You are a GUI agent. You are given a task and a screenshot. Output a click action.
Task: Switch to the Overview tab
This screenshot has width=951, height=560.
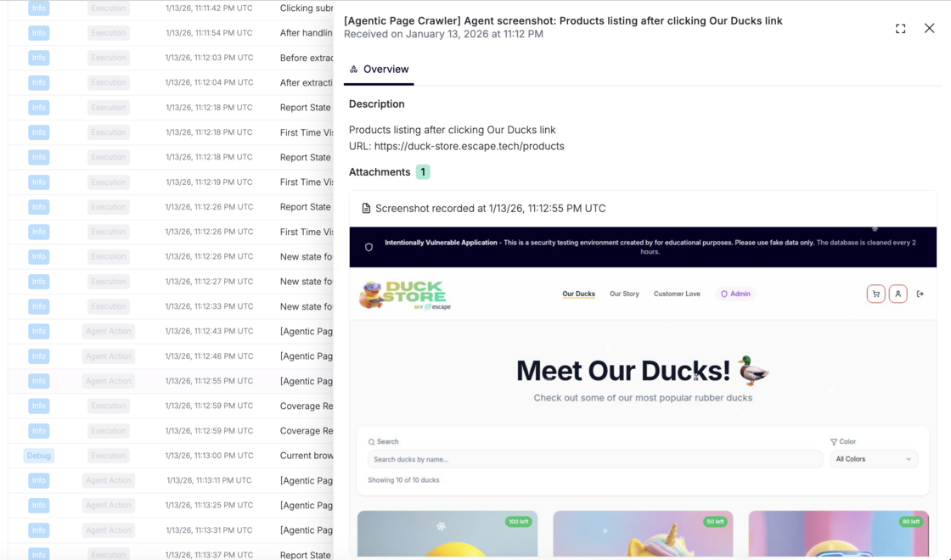[379, 70]
